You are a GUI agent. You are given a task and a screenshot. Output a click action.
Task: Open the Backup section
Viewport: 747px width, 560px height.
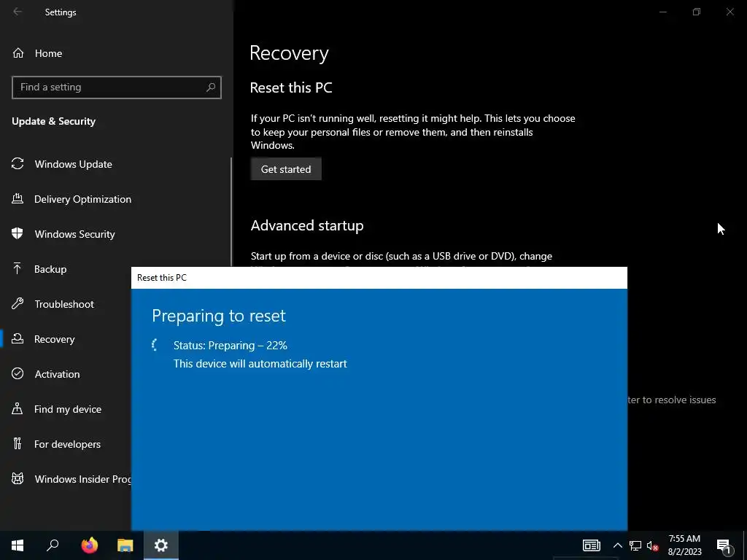point(50,269)
